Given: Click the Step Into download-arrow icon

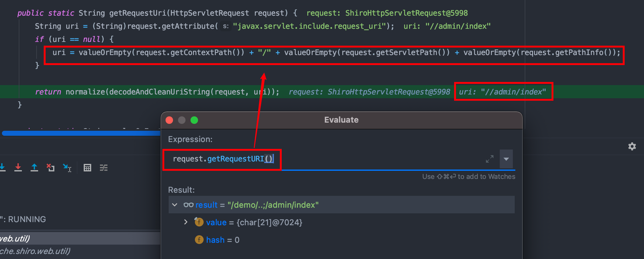Looking at the screenshot, I should click(x=2, y=167).
